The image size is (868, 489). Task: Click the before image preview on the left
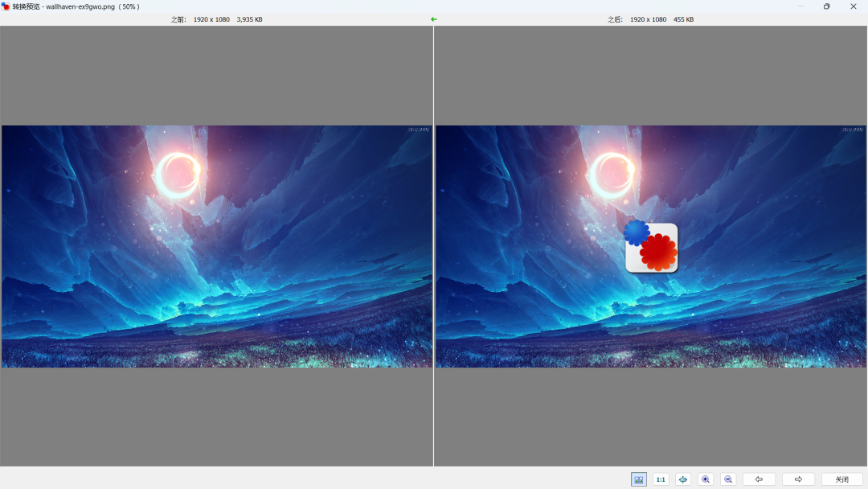click(x=217, y=246)
